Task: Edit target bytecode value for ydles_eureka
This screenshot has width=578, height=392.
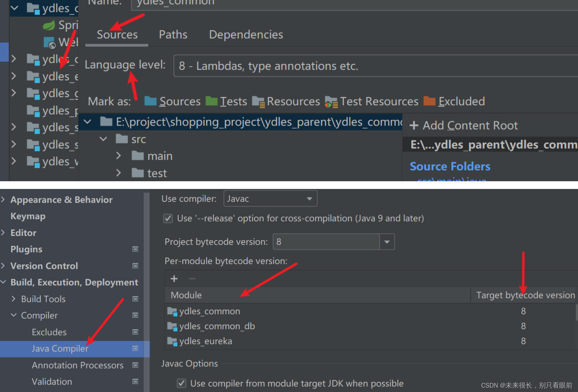Action: click(523, 341)
